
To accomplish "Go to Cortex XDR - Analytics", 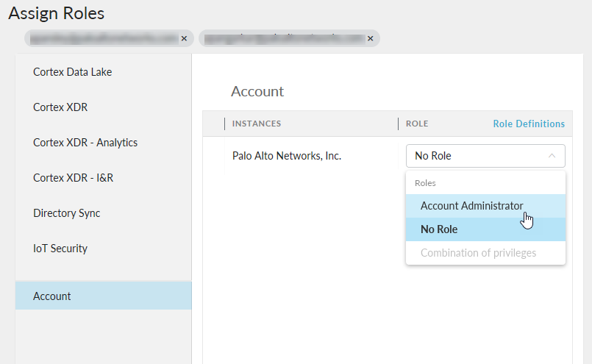I will coord(85,143).
